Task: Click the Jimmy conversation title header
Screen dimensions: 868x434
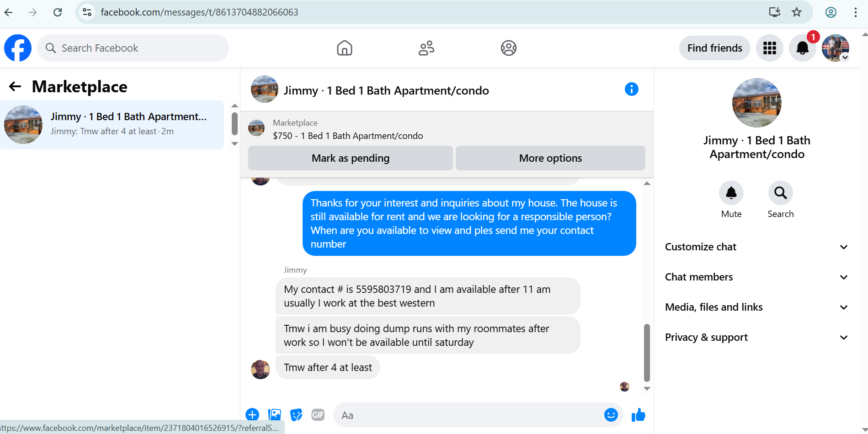Action: click(386, 90)
